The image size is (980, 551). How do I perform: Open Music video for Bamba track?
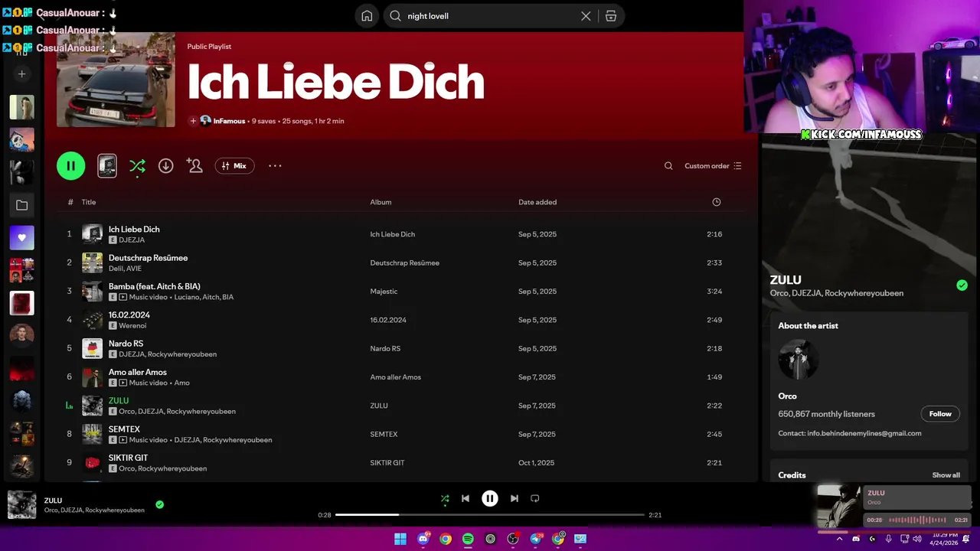tap(143, 297)
